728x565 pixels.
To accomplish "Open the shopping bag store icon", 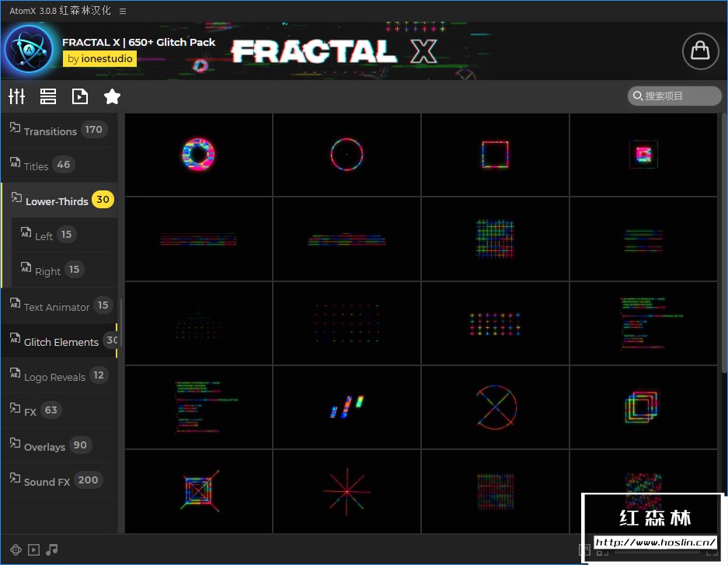I will (x=700, y=51).
